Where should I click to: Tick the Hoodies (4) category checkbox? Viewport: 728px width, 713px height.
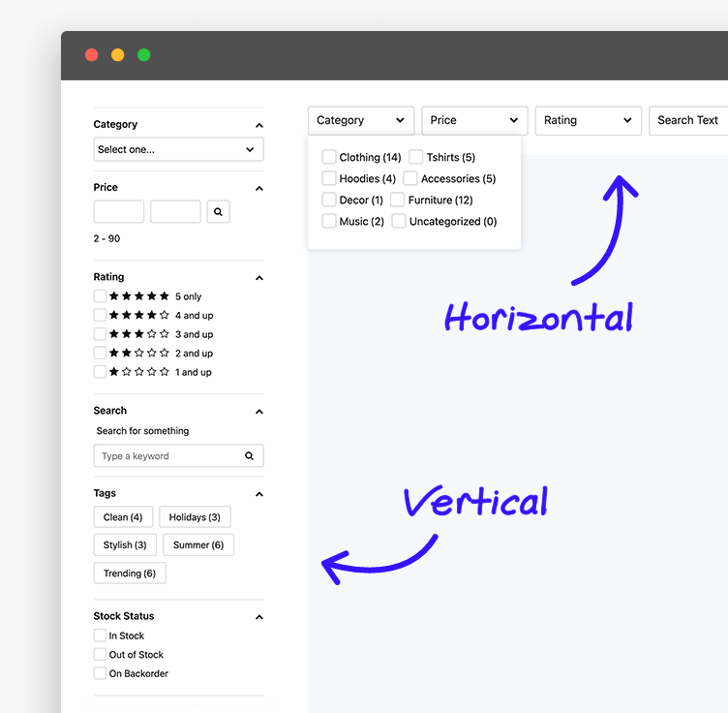point(329,178)
